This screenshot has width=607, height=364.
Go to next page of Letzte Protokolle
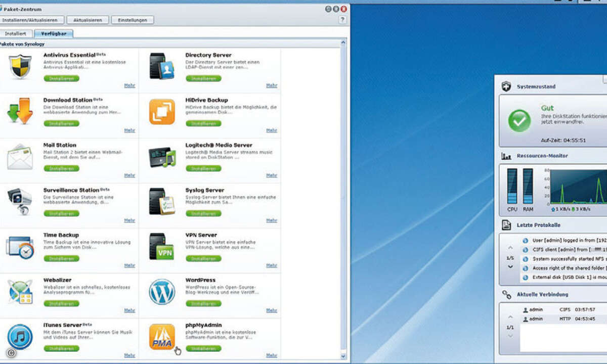[x=510, y=266]
